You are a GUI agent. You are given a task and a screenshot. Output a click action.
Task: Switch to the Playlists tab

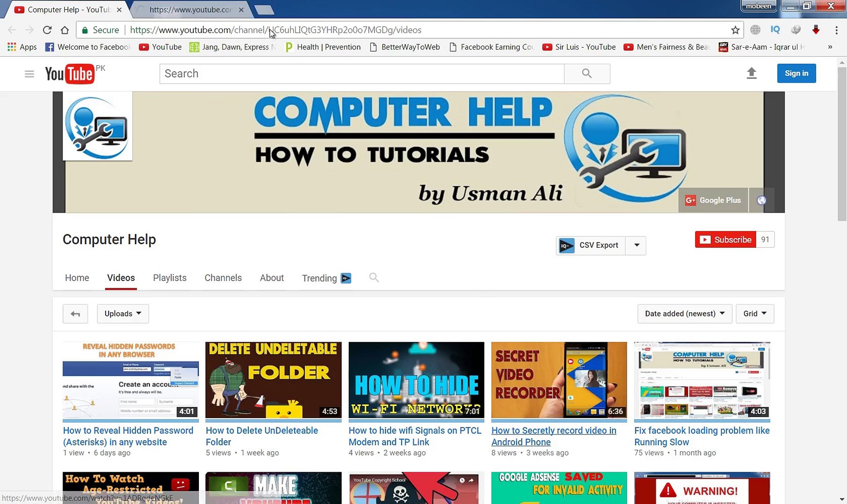(169, 278)
